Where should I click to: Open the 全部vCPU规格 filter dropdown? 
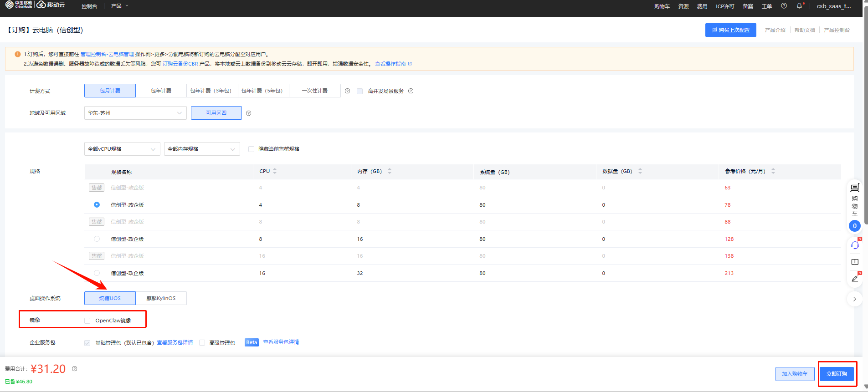(x=122, y=149)
